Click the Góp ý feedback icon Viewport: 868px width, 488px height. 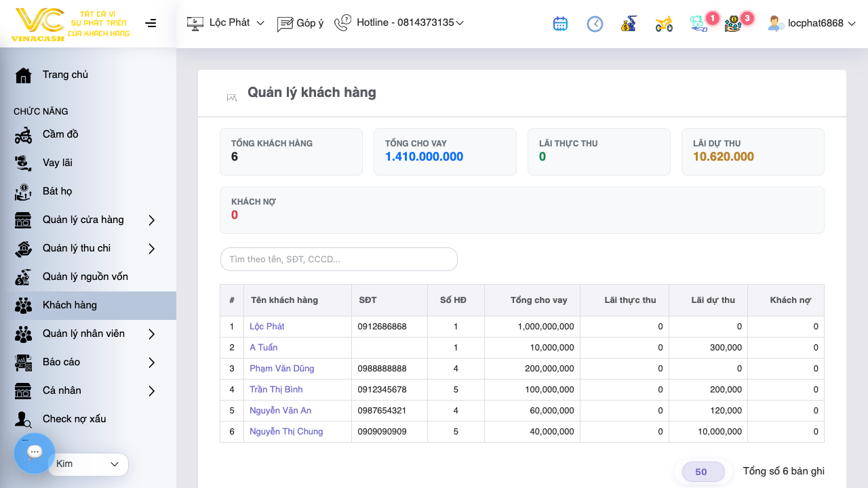(x=285, y=24)
